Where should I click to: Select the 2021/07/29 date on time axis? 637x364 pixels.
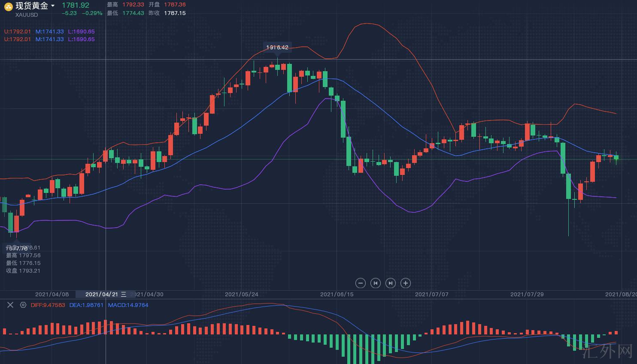click(527, 294)
